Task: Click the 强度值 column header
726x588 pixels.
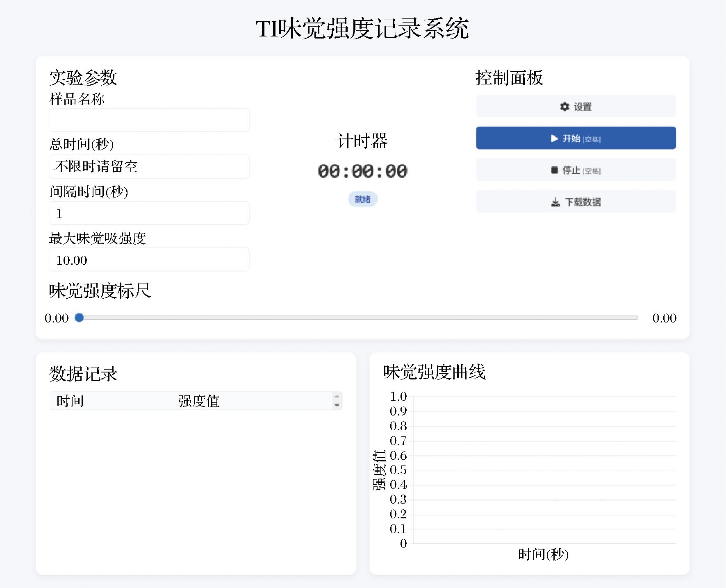Action: click(x=199, y=401)
